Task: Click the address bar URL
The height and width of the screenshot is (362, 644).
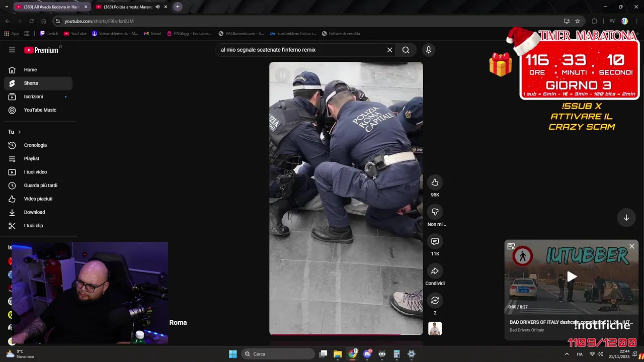Action: click(x=99, y=21)
